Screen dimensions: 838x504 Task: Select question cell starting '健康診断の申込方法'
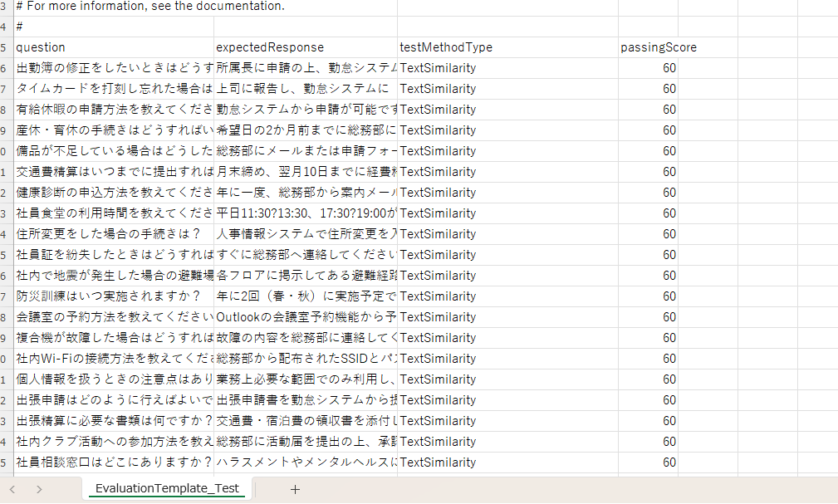click(x=114, y=193)
